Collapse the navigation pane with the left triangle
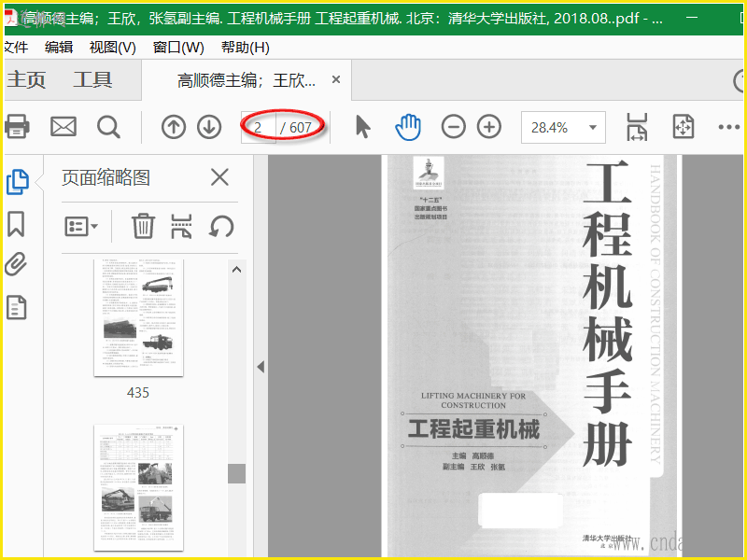This screenshot has width=747, height=560. [261, 367]
